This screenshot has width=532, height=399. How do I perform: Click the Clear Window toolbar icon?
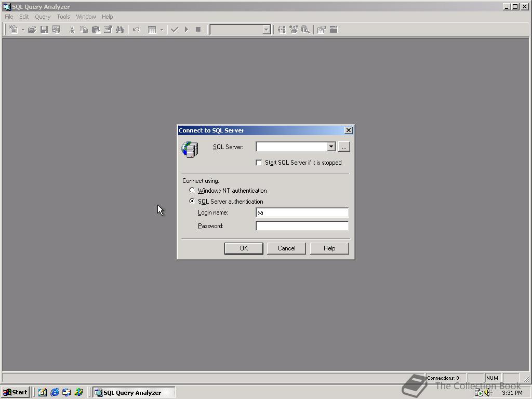[x=108, y=30]
